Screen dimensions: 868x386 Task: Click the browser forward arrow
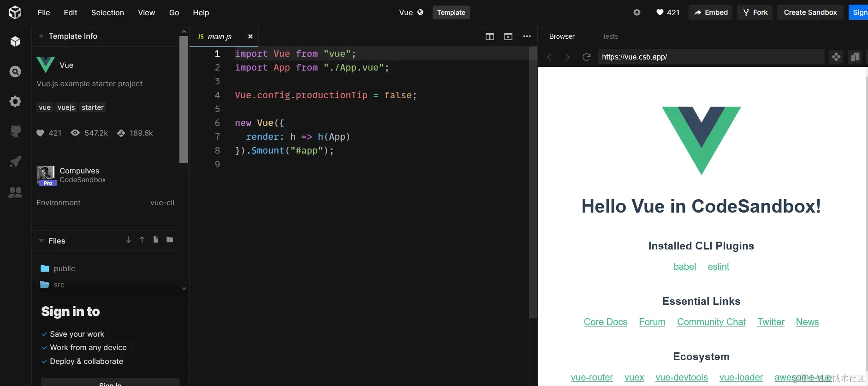point(567,57)
